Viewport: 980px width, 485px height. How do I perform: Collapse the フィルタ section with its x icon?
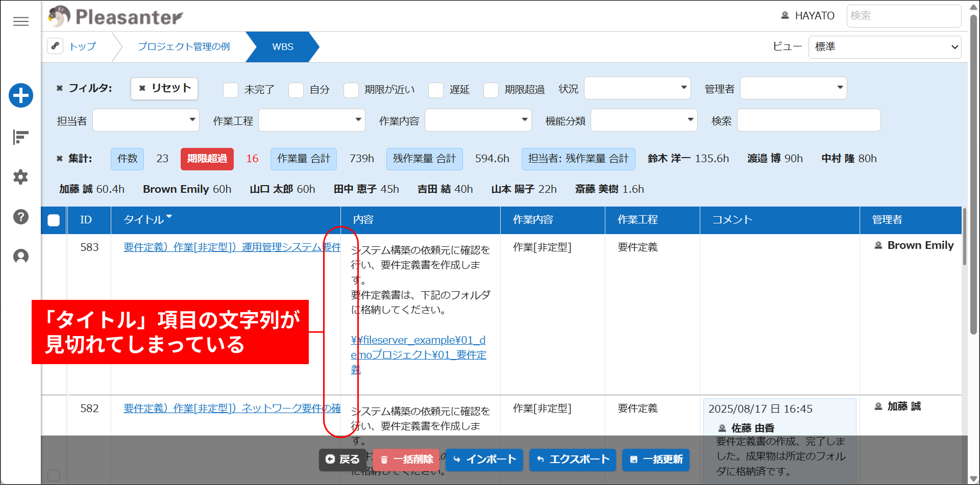click(59, 88)
